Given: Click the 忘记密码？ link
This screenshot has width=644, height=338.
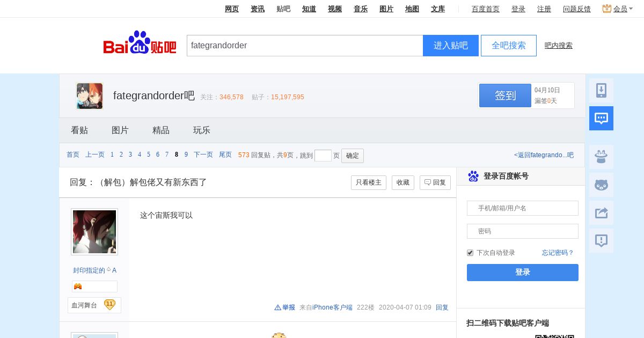Looking at the screenshot, I should [558, 253].
